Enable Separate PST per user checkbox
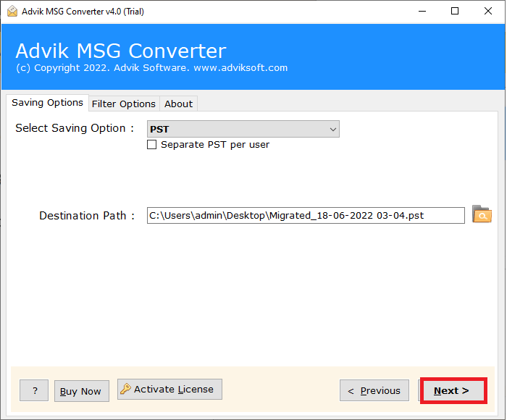507x420 pixels. click(151, 144)
